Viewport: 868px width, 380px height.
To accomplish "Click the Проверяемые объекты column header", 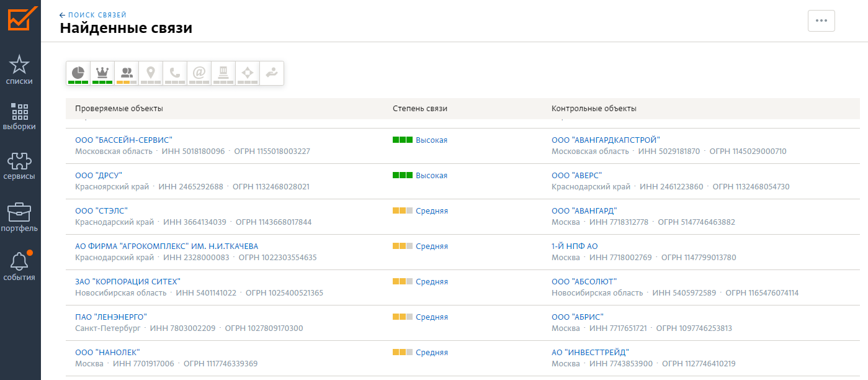I will (119, 109).
